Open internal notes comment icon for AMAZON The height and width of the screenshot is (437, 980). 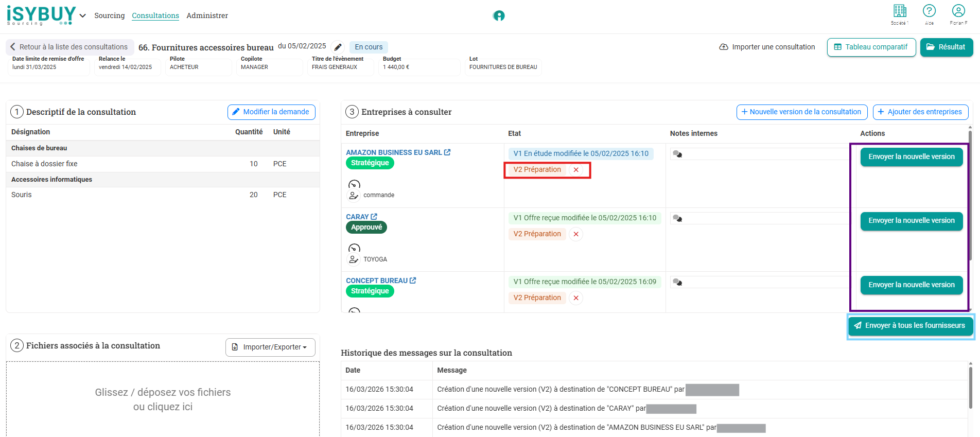(x=677, y=154)
